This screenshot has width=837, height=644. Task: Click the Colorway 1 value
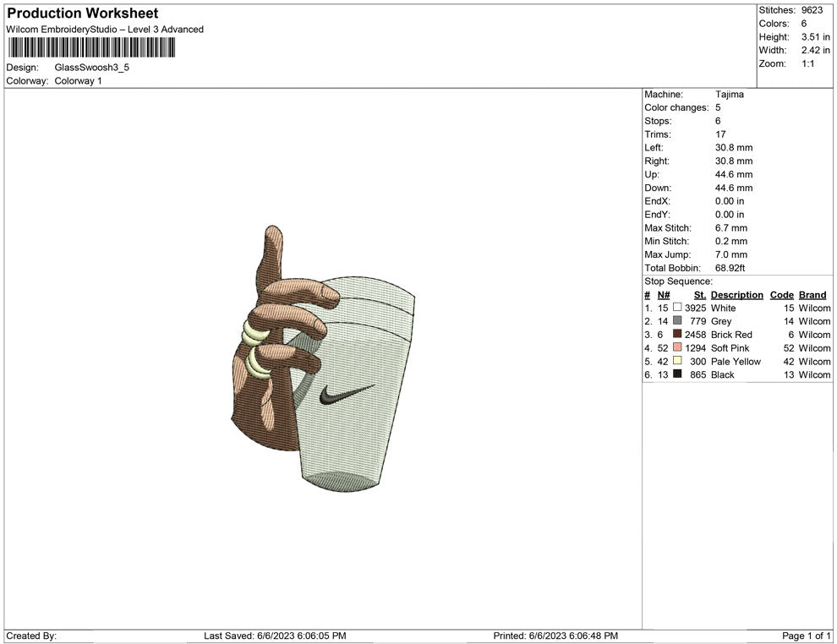tap(78, 81)
